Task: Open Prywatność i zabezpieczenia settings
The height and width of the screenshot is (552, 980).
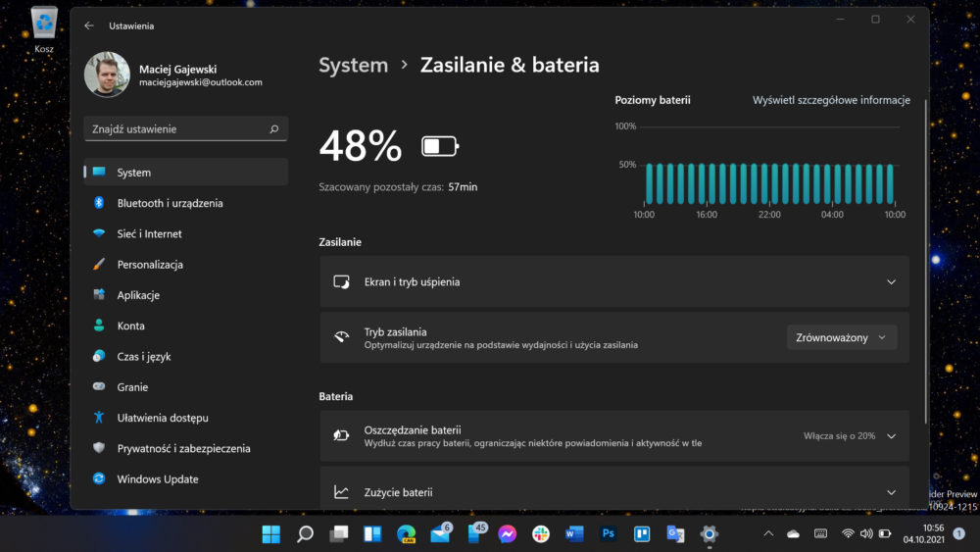Action: coord(185,448)
